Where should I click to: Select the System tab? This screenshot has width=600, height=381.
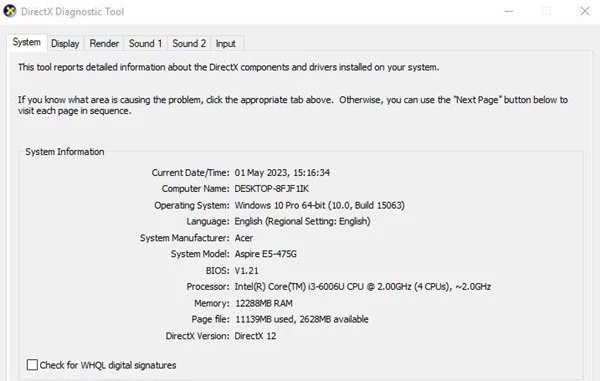click(26, 42)
